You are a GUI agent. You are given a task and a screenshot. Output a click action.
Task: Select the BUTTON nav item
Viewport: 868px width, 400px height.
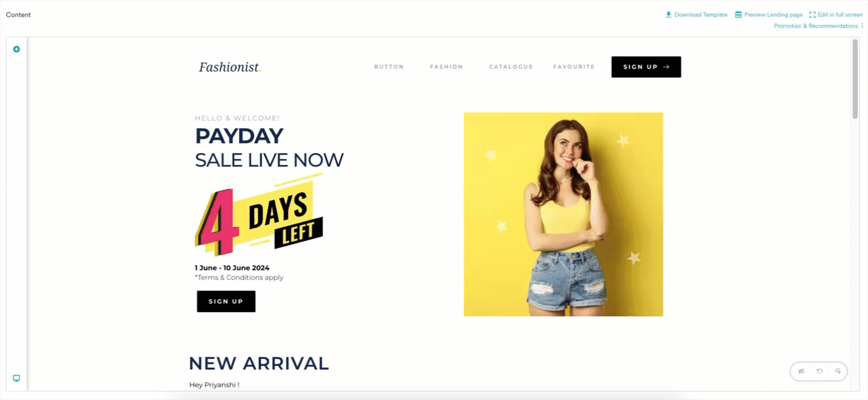389,67
